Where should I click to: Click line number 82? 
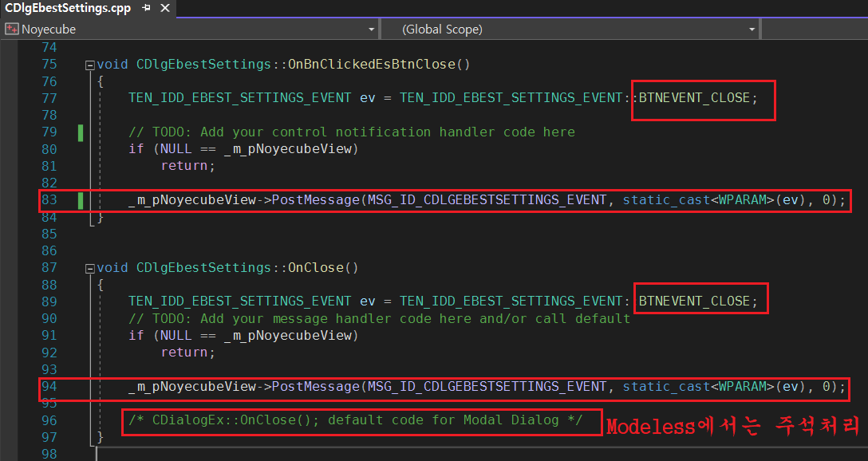49,183
